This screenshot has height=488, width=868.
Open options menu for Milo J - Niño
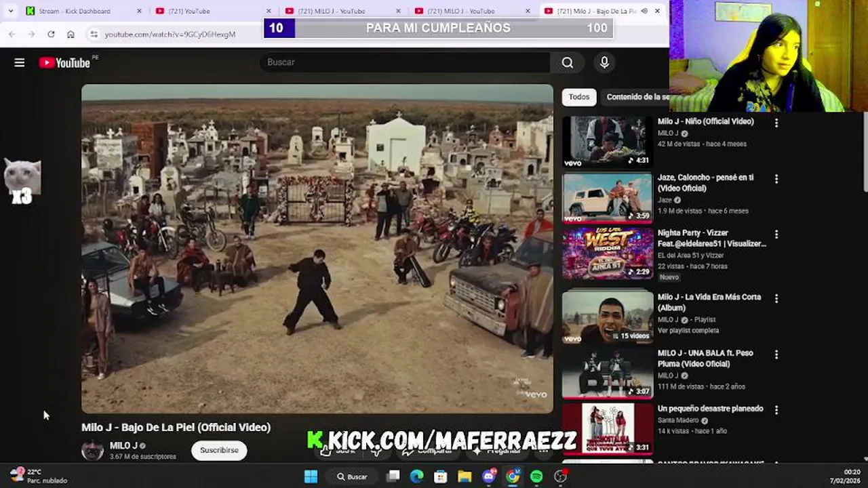coord(776,123)
